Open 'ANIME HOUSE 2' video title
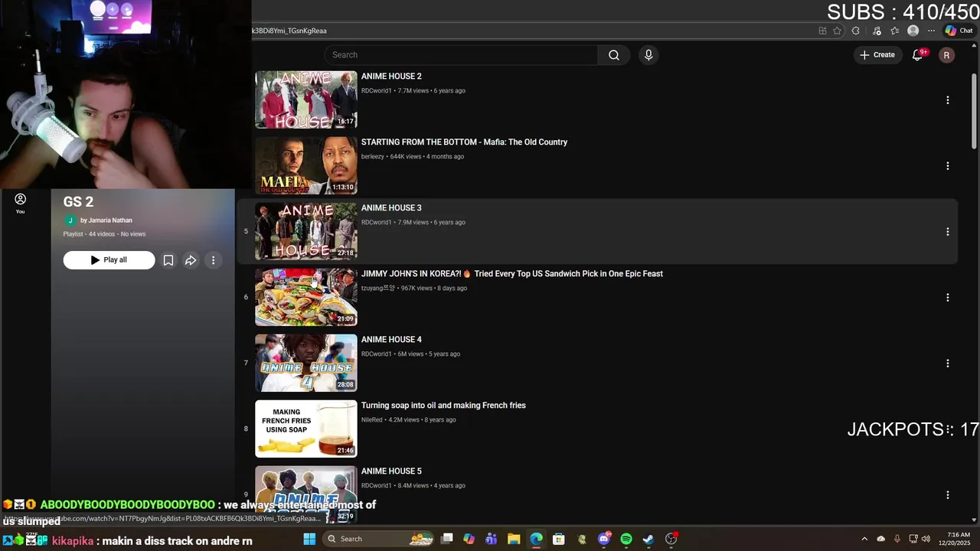Image resolution: width=980 pixels, height=551 pixels. pyautogui.click(x=391, y=77)
